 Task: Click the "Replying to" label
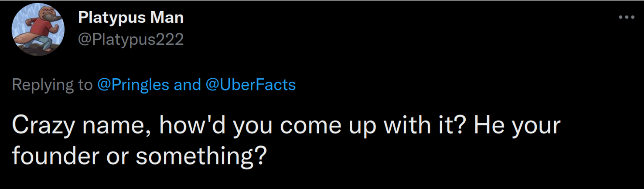[x=52, y=85]
